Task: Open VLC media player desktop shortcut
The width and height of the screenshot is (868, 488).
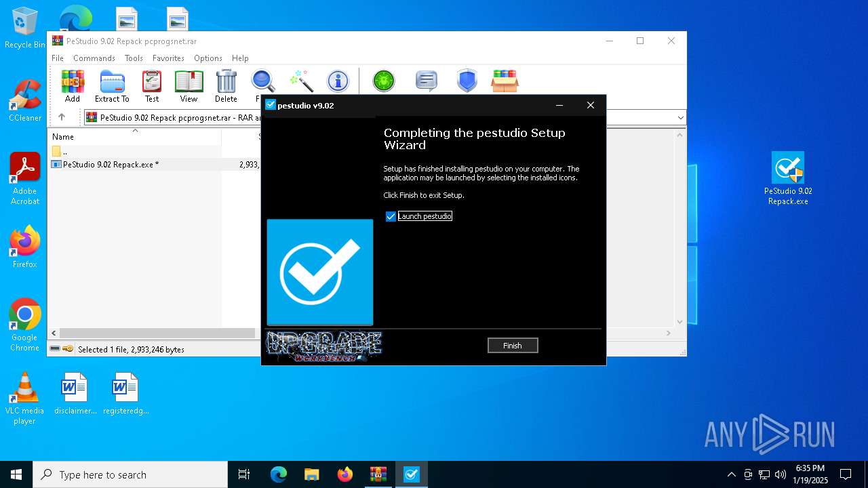Action: point(25,399)
